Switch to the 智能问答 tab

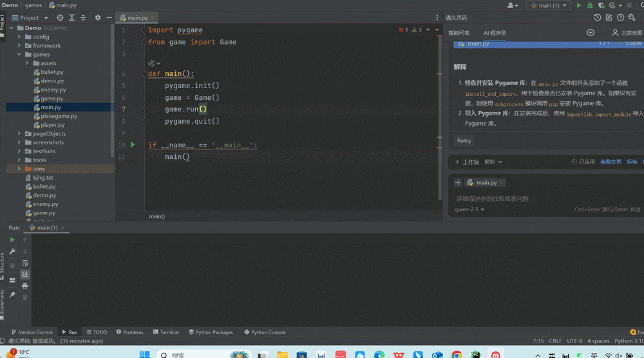click(459, 33)
